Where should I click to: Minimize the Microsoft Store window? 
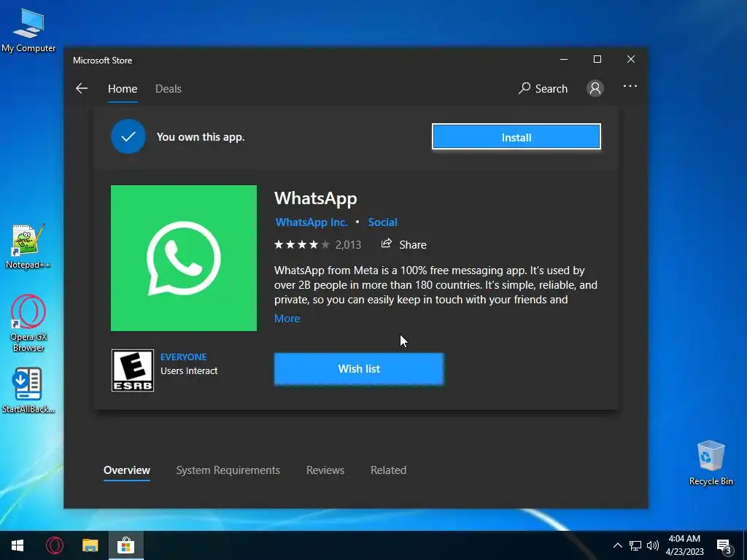tap(564, 59)
